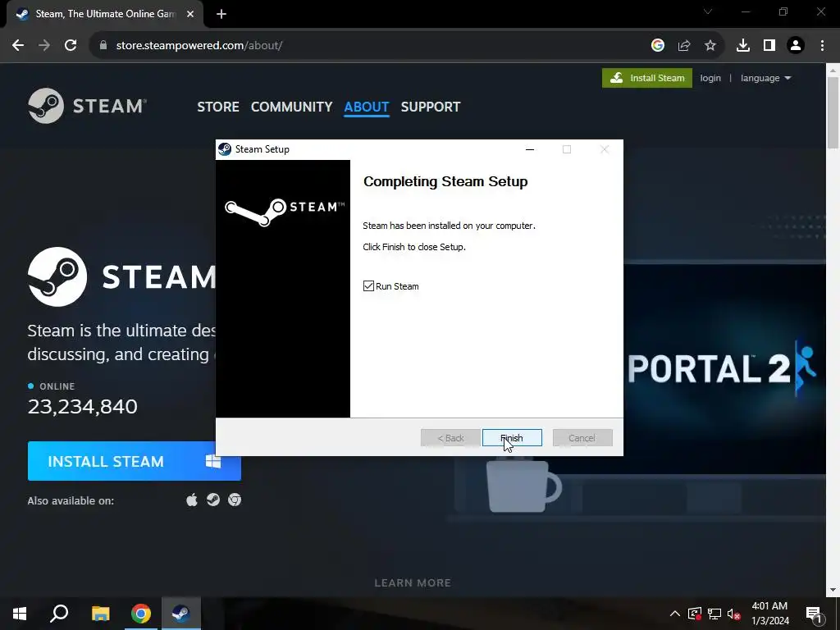Reload the page with refresh icon
Image resolution: width=840 pixels, height=630 pixels.
click(71, 46)
